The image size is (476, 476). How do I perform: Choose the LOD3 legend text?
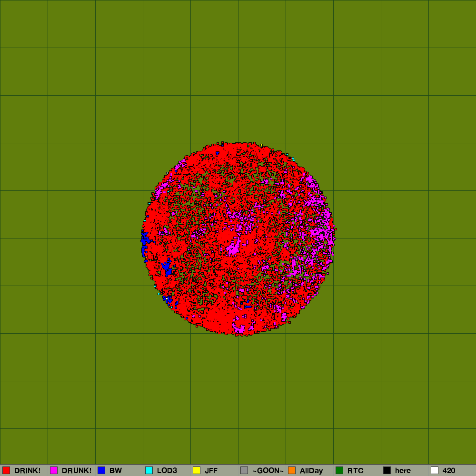tap(167, 471)
